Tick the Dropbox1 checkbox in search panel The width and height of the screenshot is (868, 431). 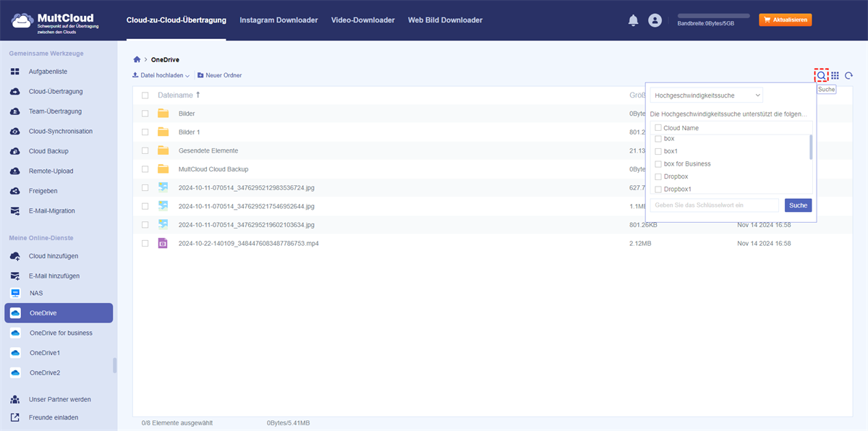click(x=658, y=189)
